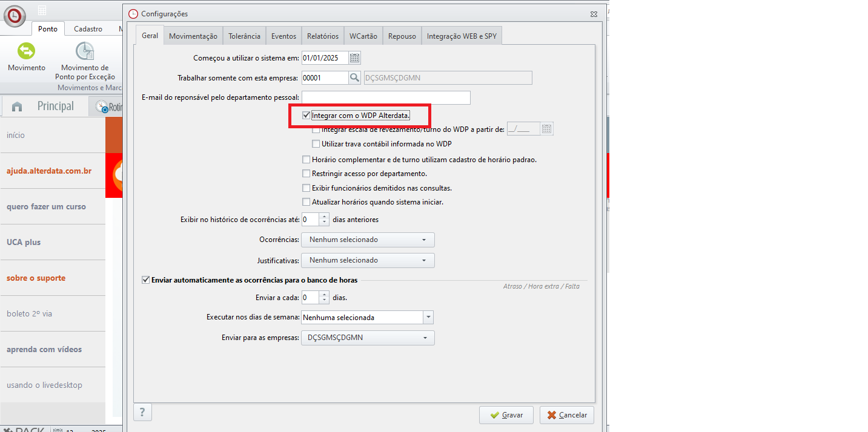Image resolution: width=868 pixels, height=432 pixels.
Task: Close the Configurações dialog
Action: point(594,13)
